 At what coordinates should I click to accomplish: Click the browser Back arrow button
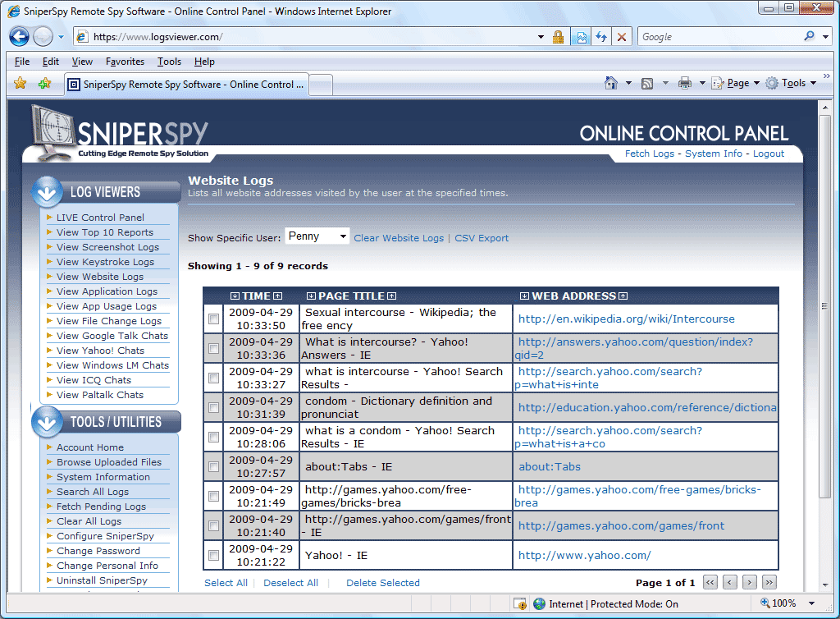tap(20, 37)
